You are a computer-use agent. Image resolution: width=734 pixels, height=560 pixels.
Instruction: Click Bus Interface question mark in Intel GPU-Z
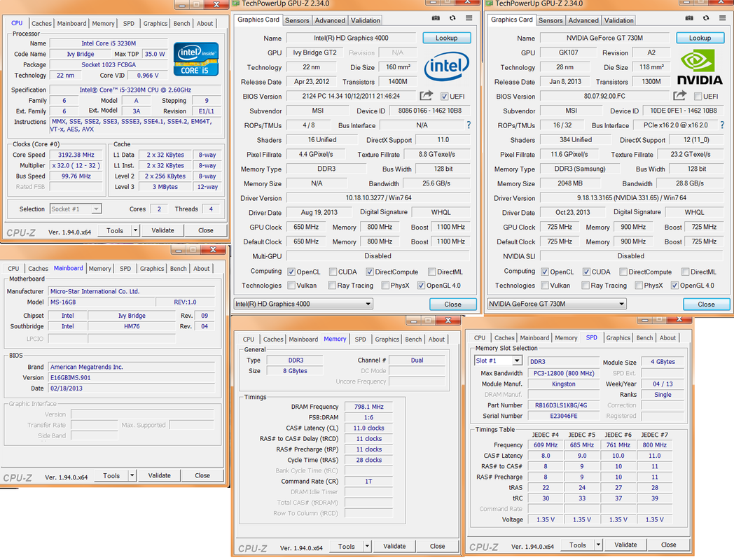pos(469,125)
